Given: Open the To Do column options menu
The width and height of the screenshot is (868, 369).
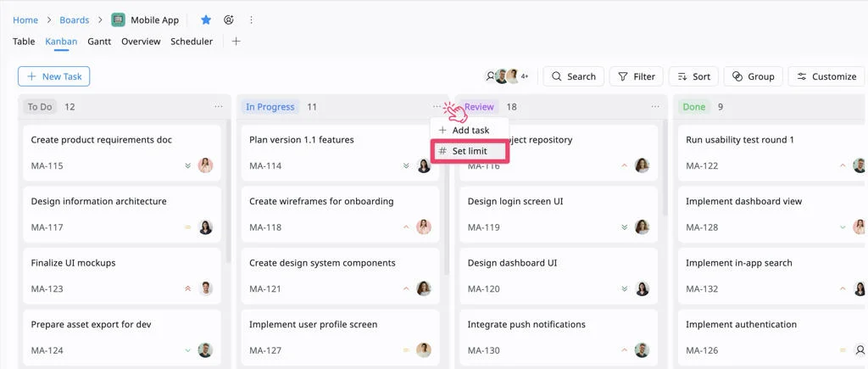Looking at the screenshot, I should 219,107.
